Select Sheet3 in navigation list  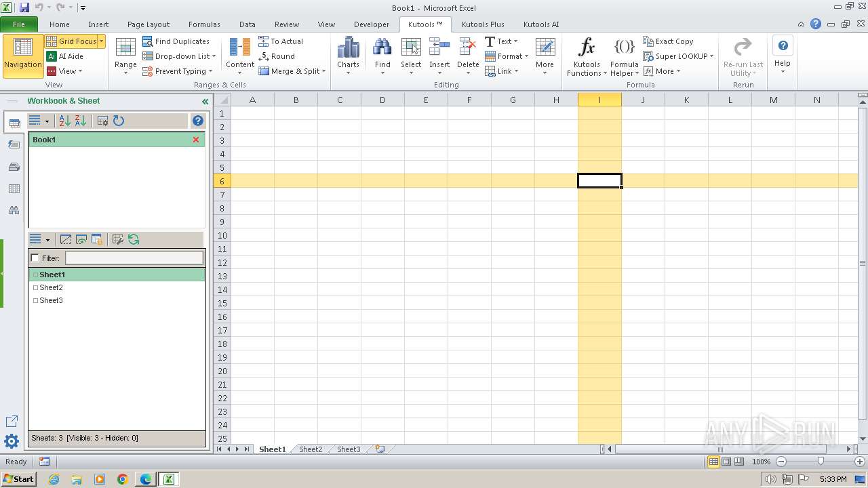117,300
